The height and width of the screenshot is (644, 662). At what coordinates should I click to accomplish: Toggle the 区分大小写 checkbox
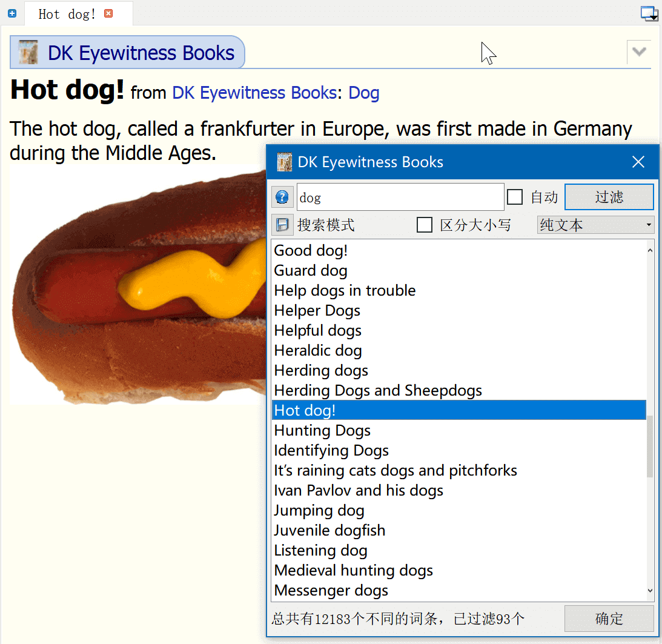(425, 225)
